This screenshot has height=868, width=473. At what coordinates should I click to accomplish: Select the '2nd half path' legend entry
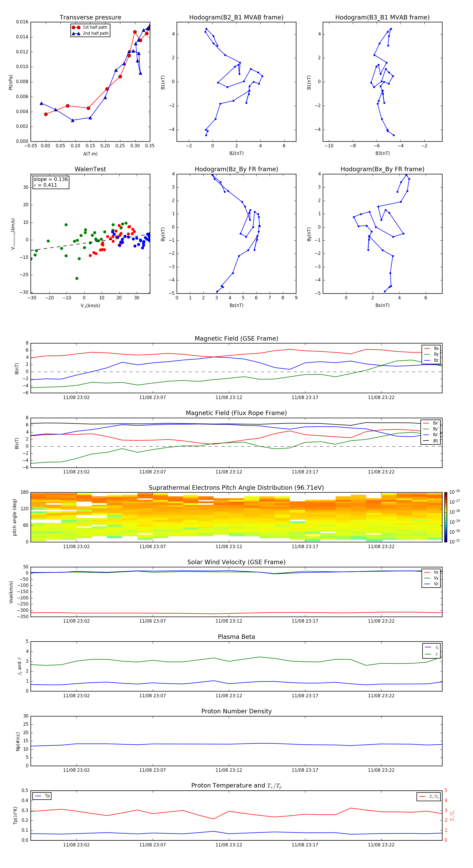coord(90,33)
